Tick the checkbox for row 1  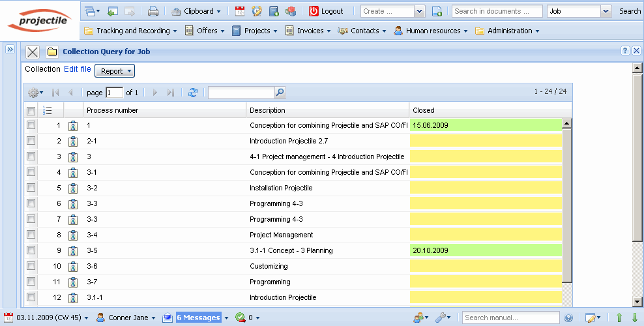tap(31, 125)
